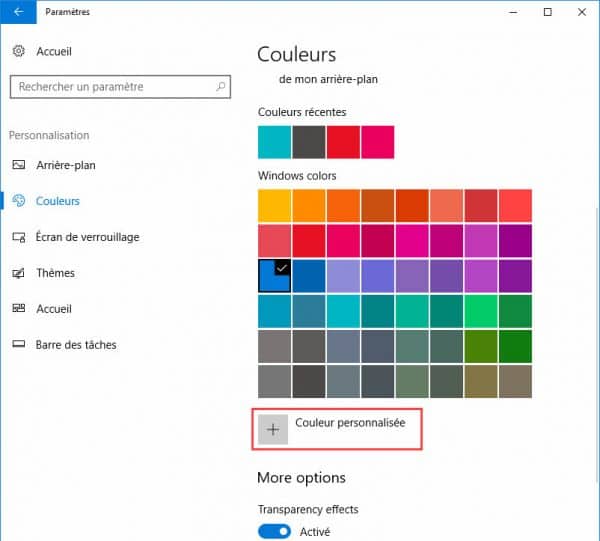Go to Barre des tâches settings
The width and height of the screenshot is (600, 541).
[x=76, y=345]
